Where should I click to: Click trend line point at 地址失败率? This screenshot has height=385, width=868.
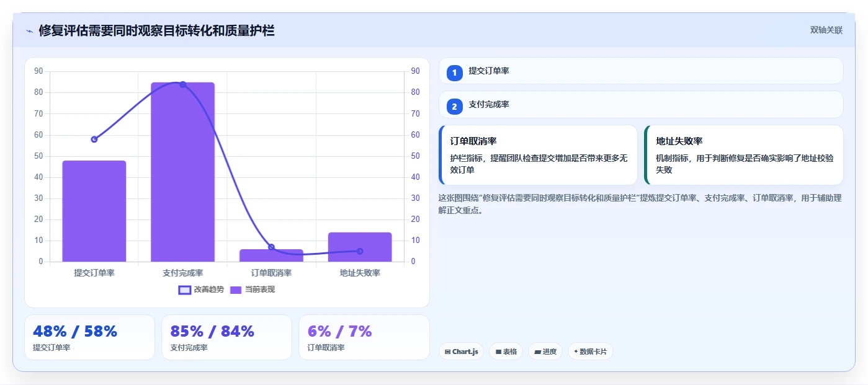(x=360, y=251)
